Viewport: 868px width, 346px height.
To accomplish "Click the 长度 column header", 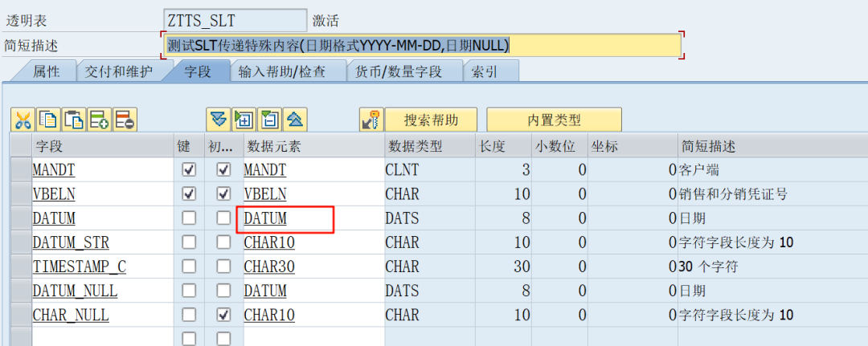I will pyautogui.click(x=503, y=146).
